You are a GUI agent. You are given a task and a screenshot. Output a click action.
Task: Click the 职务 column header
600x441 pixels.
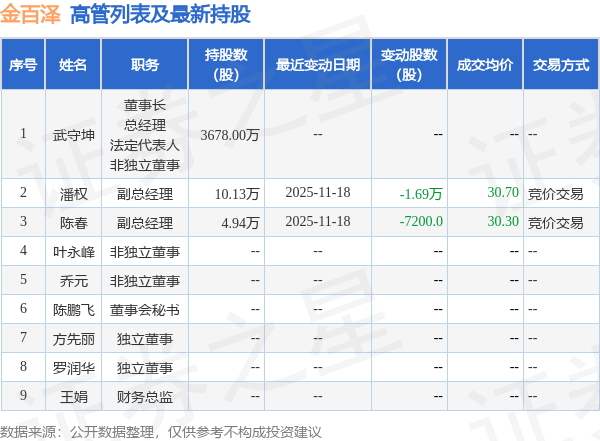click(x=145, y=64)
